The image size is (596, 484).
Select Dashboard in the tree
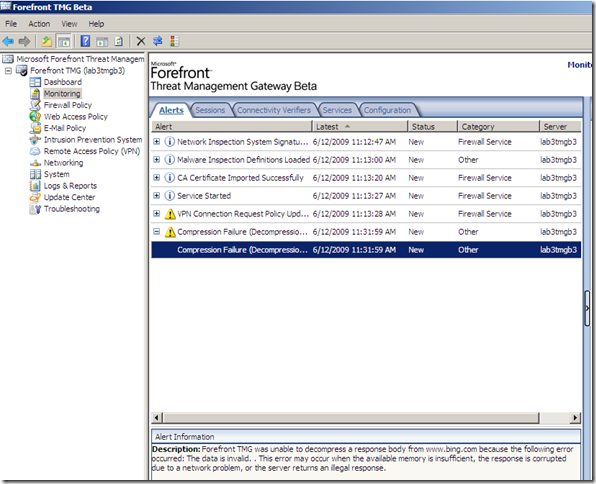[63, 82]
